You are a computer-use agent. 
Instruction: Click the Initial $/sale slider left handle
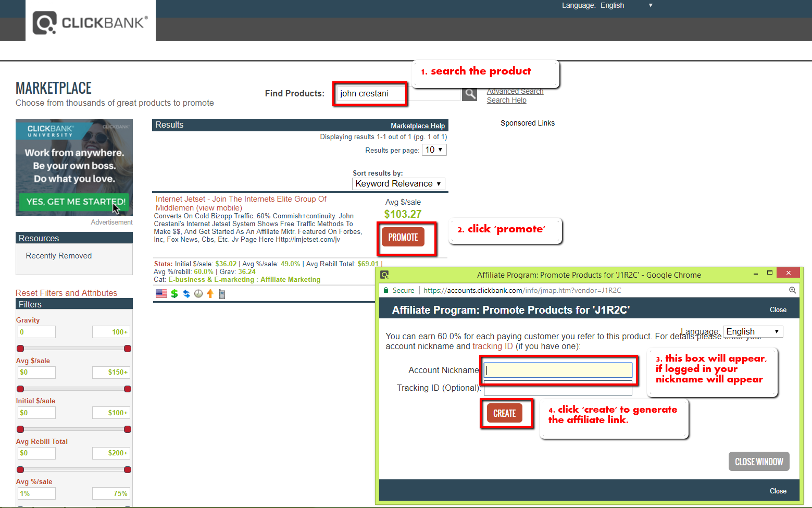click(x=20, y=429)
